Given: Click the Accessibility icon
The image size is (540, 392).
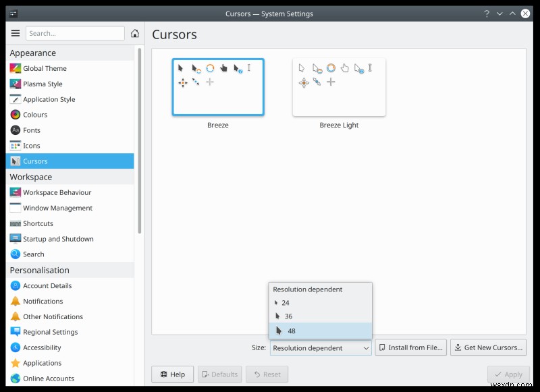Looking at the screenshot, I should point(16,347).
